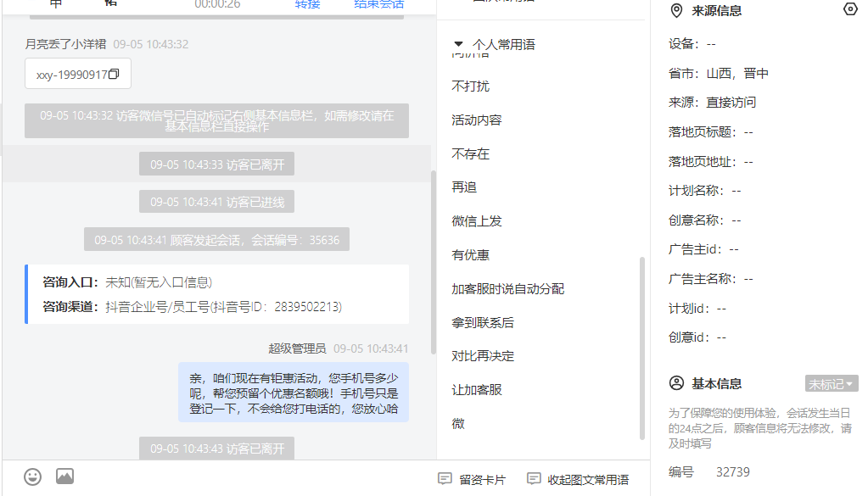
Task: Click the 计划名称 field
Action: (705, 191)
